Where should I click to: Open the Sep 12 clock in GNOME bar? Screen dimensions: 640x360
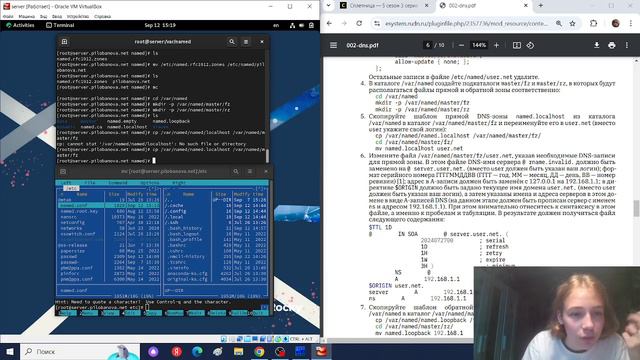click(160, 25)
